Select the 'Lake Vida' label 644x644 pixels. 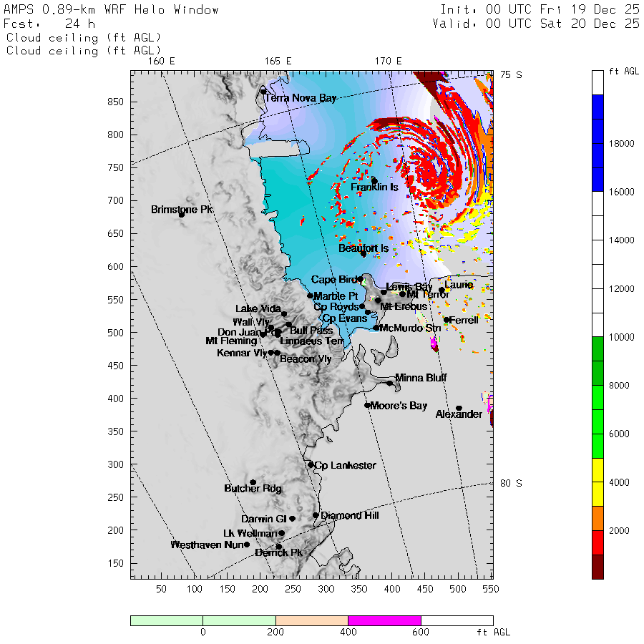(x=258, y=309)
